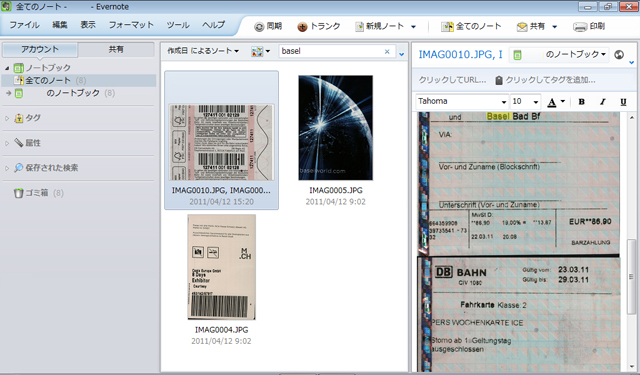640x375 pixels.
Task: Click the date 2011/04/12 15:20
Action: pyautogui.click(x=222, y=202)
